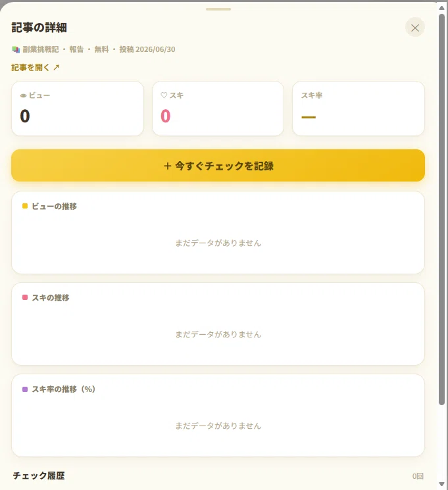
Task: Click the heart icon in the スキ card
Action: (x=164, y=95)
